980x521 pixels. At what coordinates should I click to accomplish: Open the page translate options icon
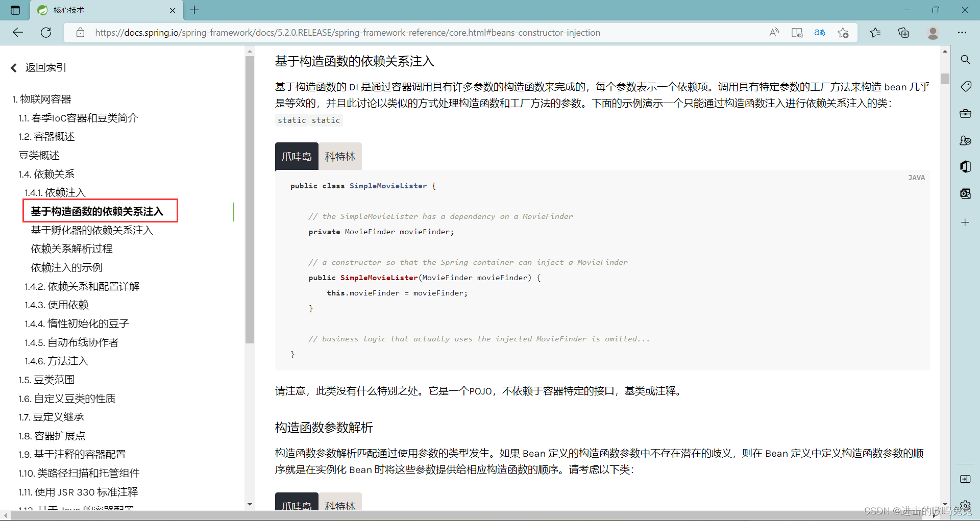point(820,33)
